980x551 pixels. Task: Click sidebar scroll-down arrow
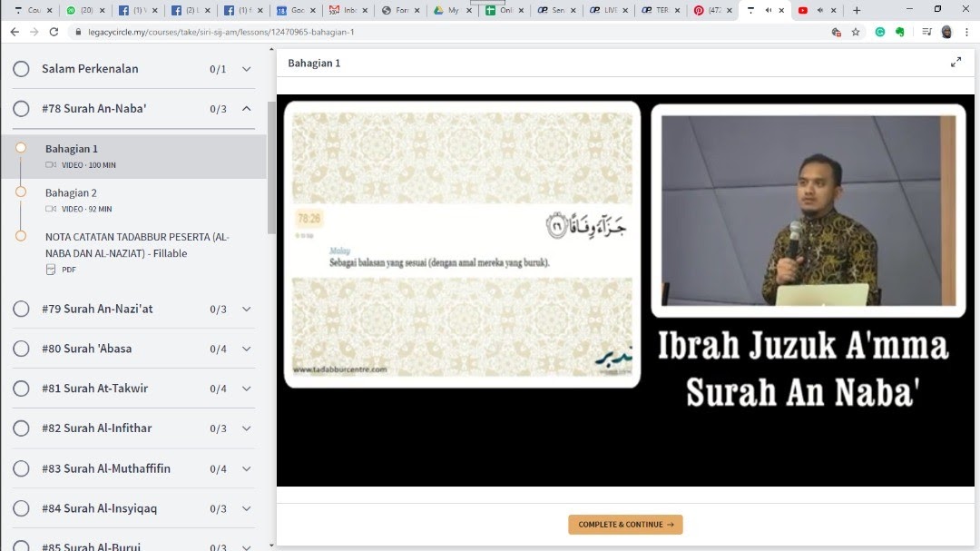click(x=271, y=546)
